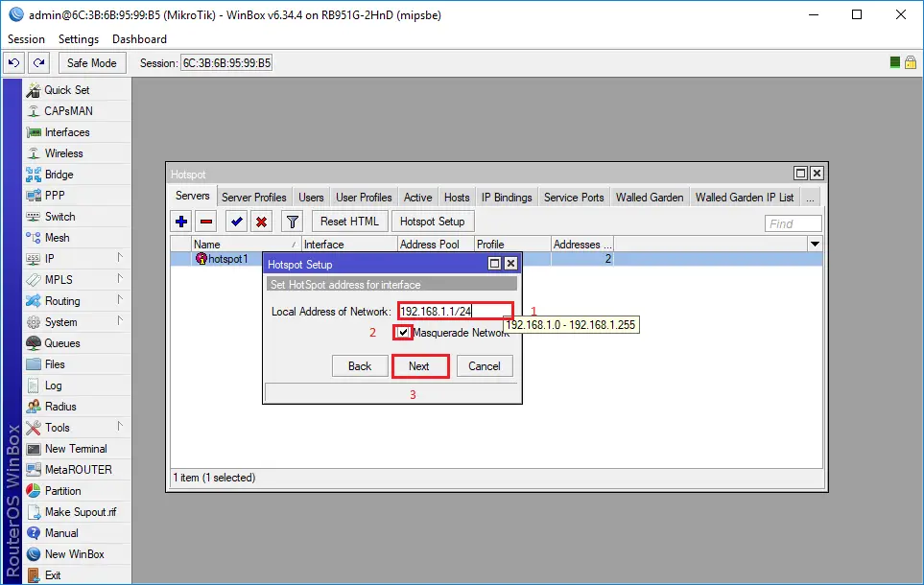Click the undo arrow button
The image size is (924, 585).
14,63
